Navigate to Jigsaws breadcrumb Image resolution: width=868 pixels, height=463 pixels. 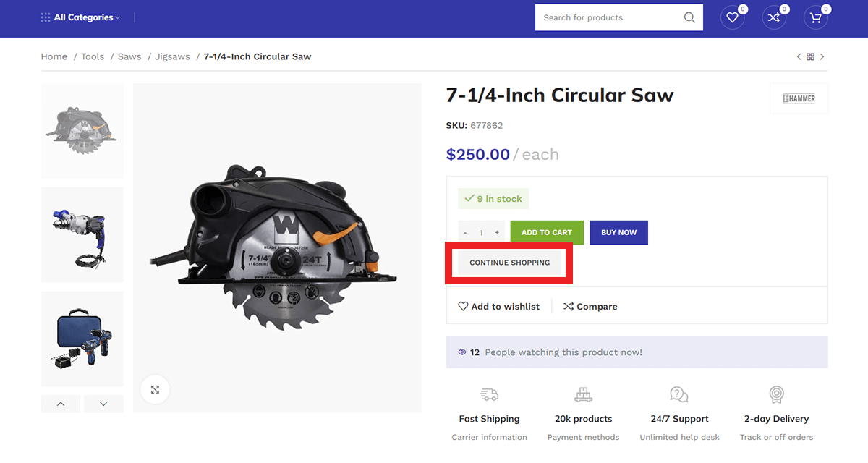pos(172,56)
